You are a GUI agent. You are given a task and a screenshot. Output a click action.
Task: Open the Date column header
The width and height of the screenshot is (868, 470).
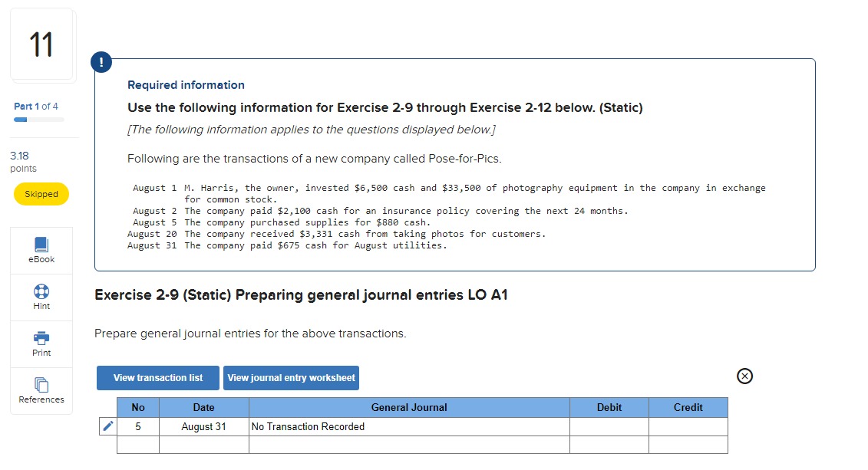tap(203, 407)
